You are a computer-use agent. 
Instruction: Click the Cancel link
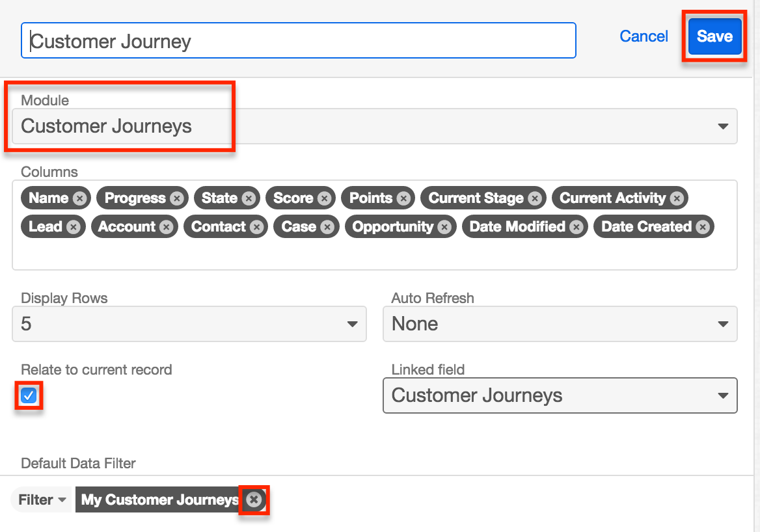(644, 36)
